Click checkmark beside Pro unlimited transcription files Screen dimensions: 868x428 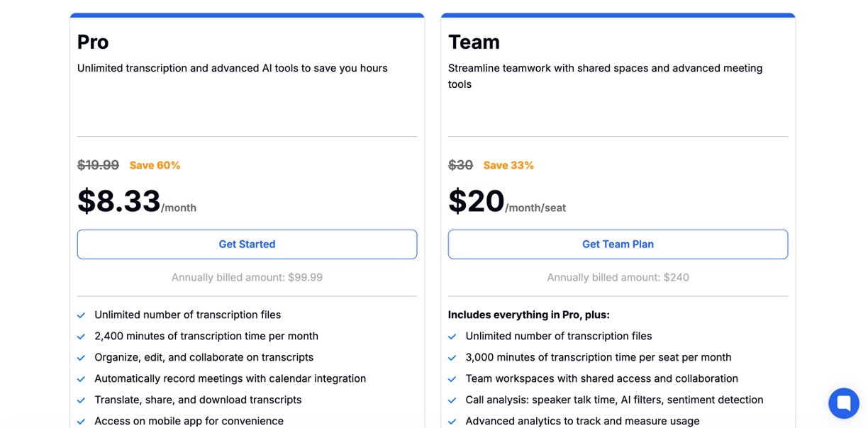82,315
